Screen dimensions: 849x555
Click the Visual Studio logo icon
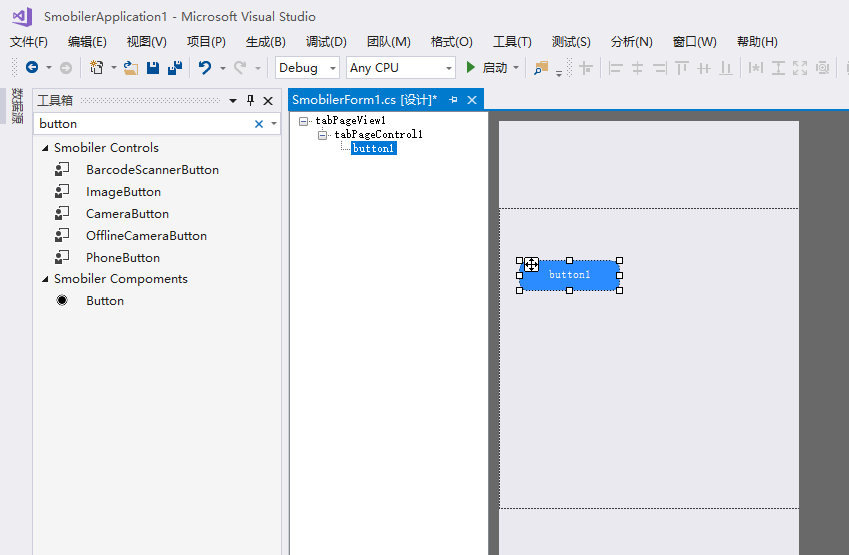[x=22, y=17]
